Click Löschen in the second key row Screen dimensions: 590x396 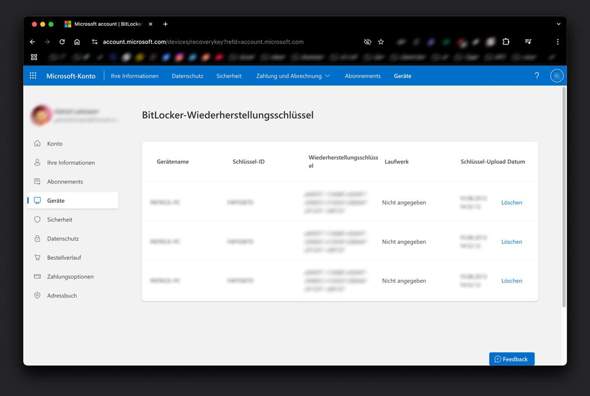click(512, 242)
